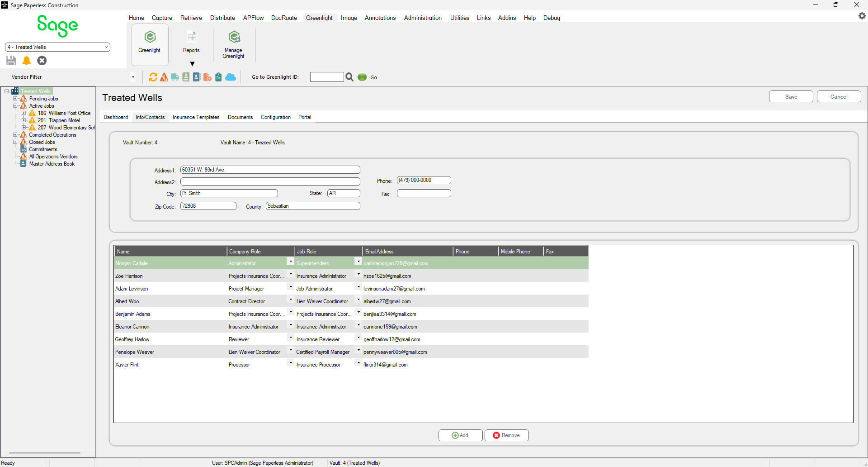Click email albertw27@gmail.com cell
868x467 pixels.
coord(407,301)
